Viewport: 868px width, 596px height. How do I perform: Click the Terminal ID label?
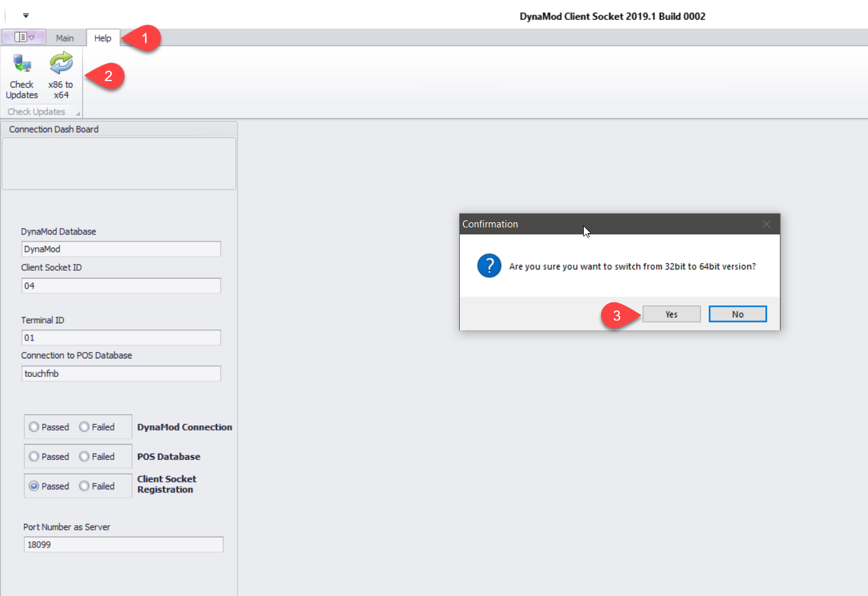(x=42, y=320)
